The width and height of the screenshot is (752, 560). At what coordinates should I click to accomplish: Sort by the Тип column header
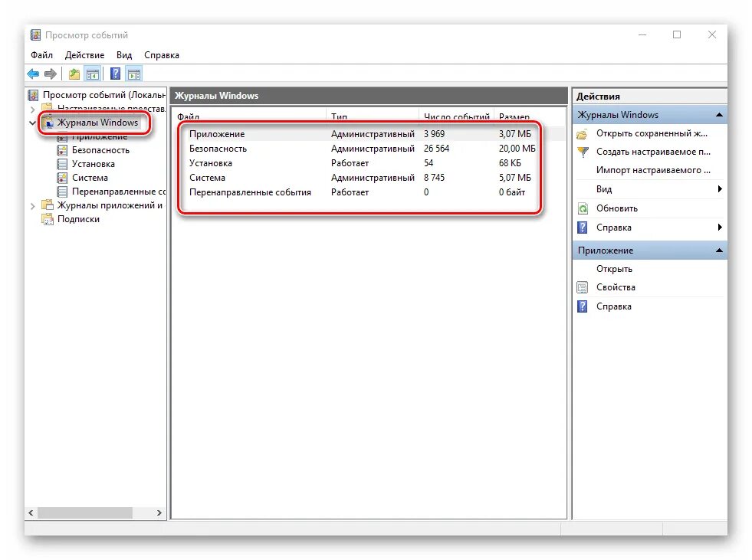click(x=373, y=116)
